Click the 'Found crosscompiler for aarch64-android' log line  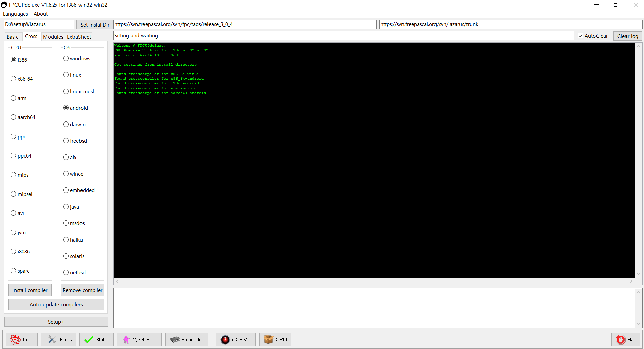coord(160,93)
